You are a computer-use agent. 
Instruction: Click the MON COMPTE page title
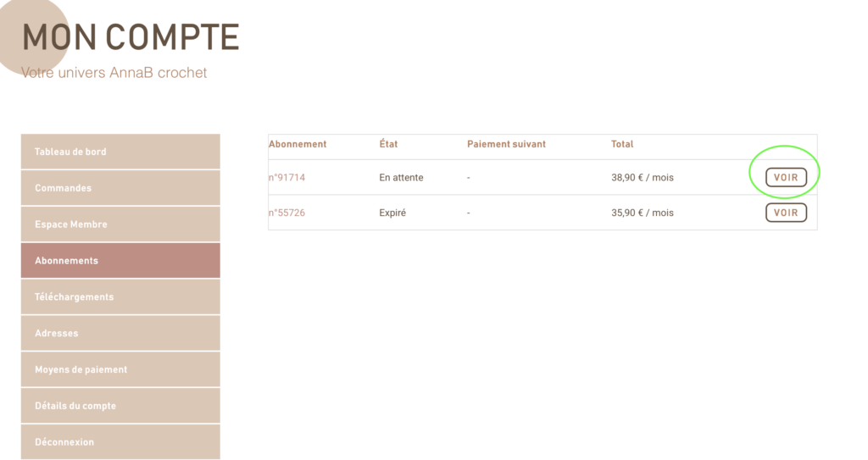(x=131, y=37)
